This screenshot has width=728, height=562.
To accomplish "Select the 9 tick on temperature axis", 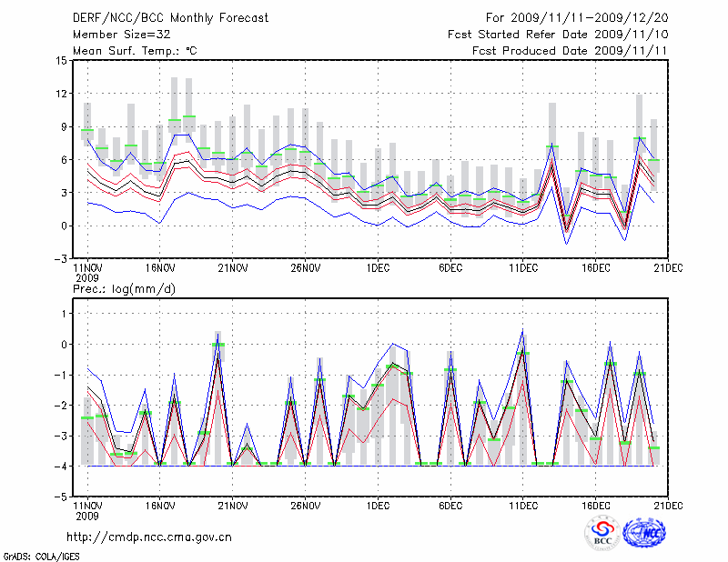I will point(64,126).
